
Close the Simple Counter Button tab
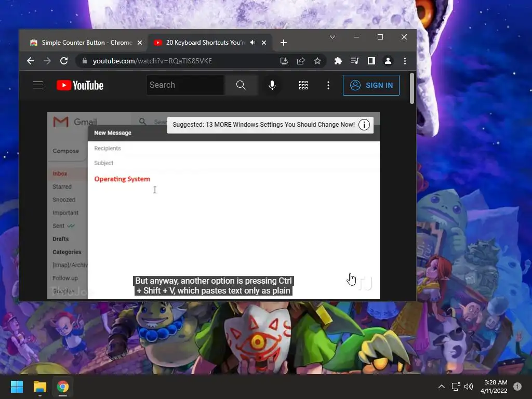pos(139,43)
